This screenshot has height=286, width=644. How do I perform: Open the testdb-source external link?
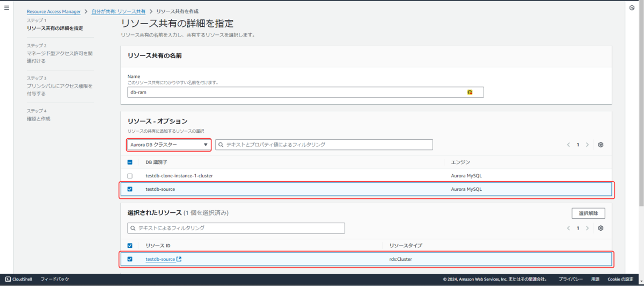164,259
